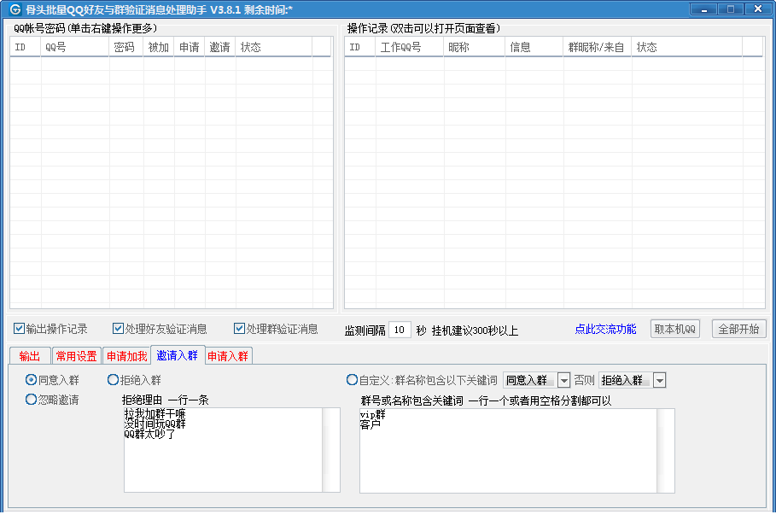Open the 申请入群 tab
Screen dimensions: 776x532
(x=228, y=356)
